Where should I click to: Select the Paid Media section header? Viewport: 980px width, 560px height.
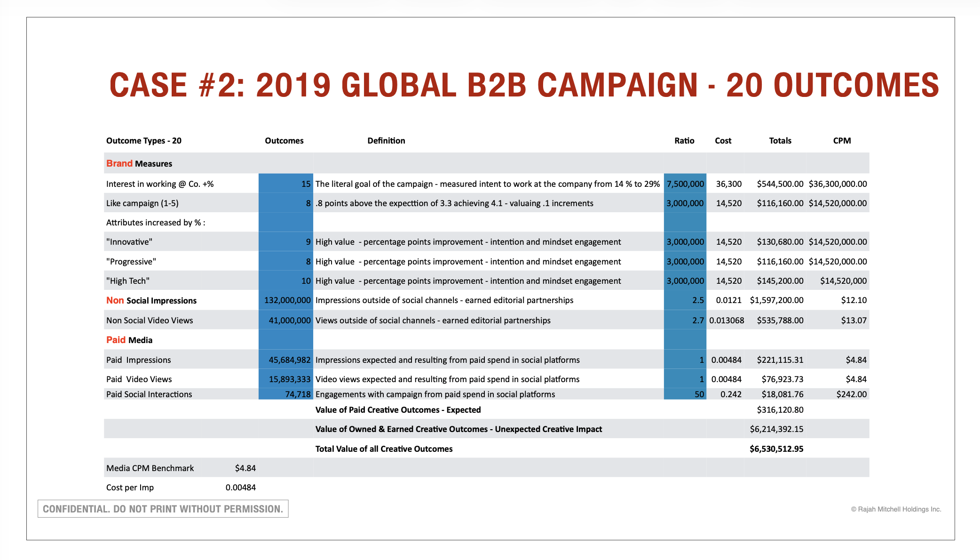click(129, 339)
